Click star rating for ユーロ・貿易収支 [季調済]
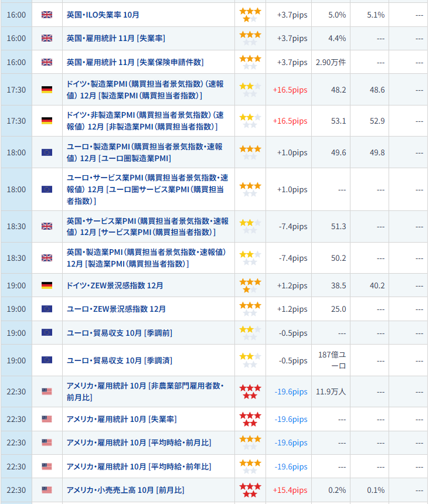The height and width of the screenshot is (504, 429). point(250,360)
